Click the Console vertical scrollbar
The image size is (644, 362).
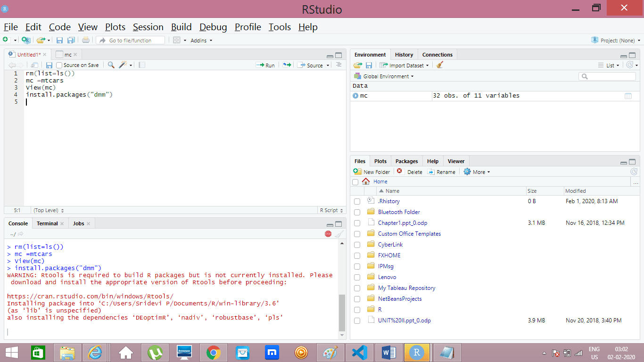tap(342, 312)
